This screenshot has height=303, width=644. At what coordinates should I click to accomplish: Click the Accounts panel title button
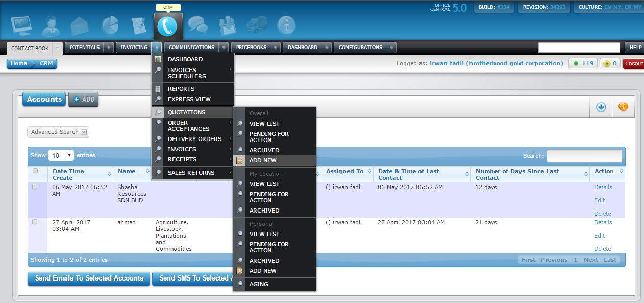pyautogui.click(x=44, y=99)
